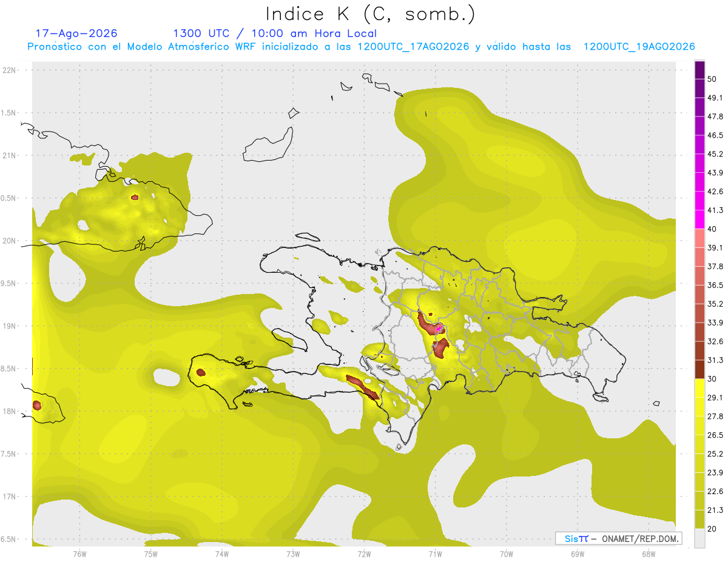Select the date label "17-Ago-2026"
The width and height of the screenshot is (728, 562).
pos(76,33)
